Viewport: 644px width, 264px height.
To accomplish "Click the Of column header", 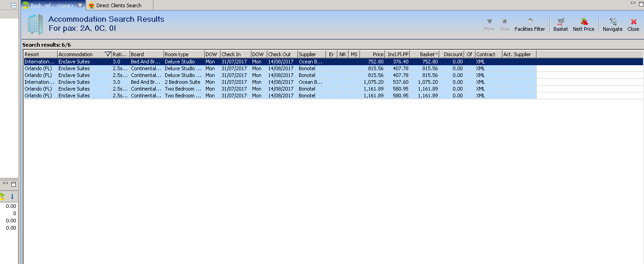I will 470,54.
